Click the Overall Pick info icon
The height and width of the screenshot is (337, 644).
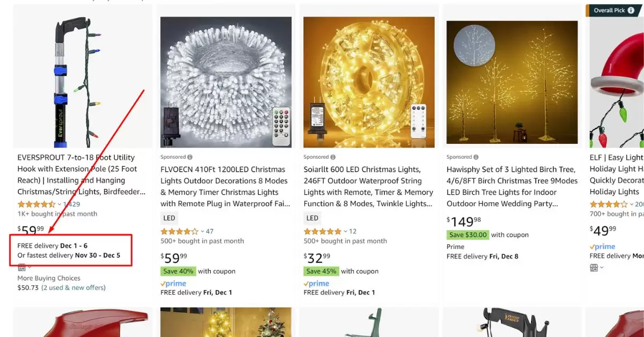(631, 10)
